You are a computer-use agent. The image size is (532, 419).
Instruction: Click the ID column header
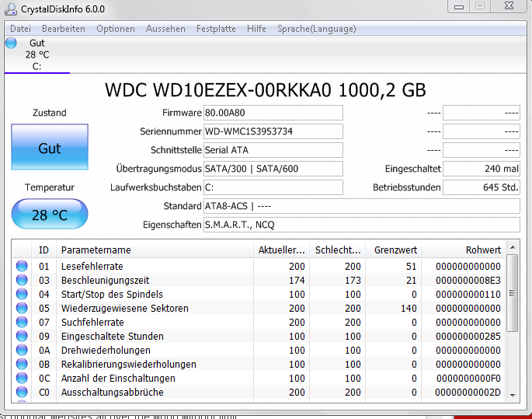(43, 250)
